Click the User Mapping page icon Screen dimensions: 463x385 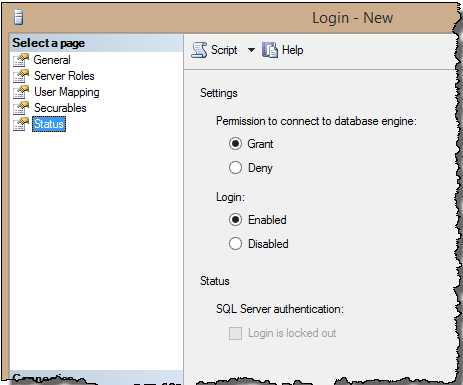pyautogui.click(x=21, y=92)
